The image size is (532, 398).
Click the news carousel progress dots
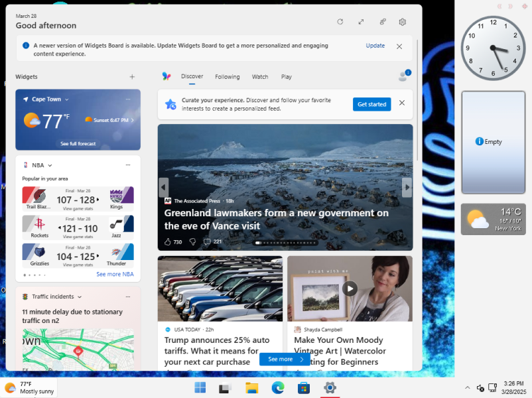click(286, 243)
